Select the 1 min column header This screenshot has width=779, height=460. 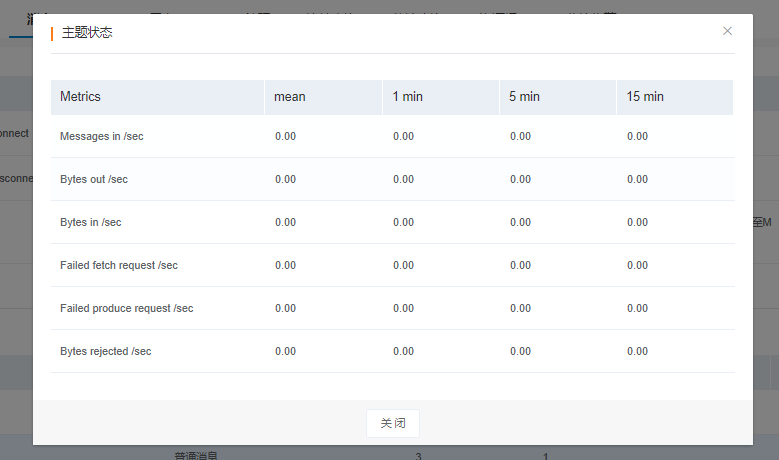[441, 97]
